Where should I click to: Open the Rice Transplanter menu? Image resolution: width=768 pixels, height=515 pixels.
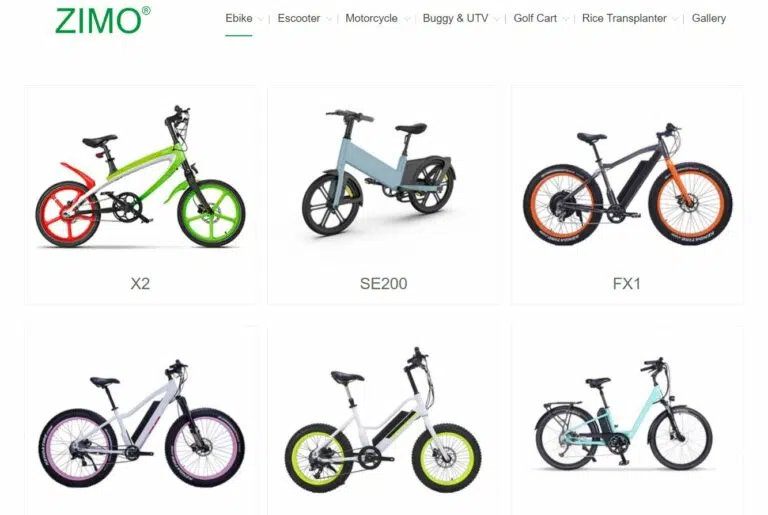[x=624, y=19]
